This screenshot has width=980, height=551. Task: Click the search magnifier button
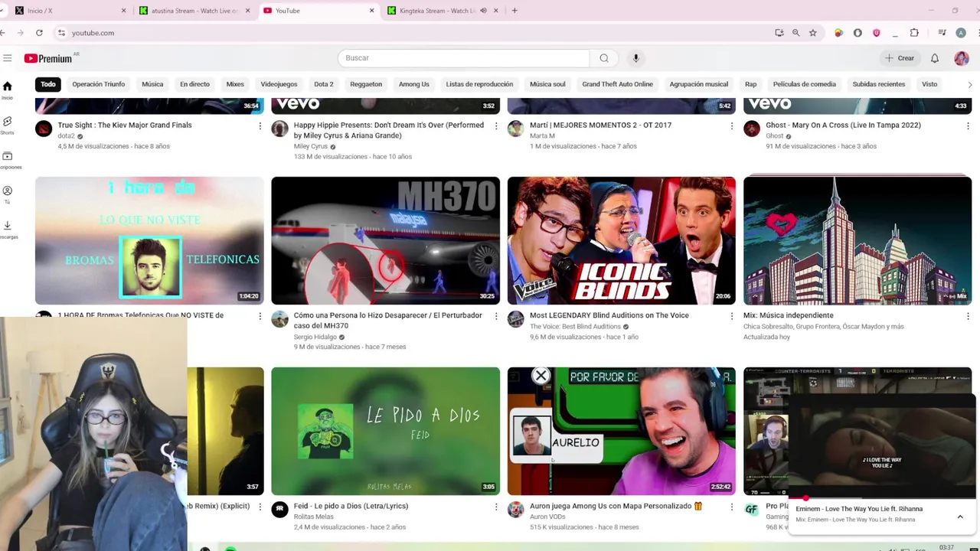click(604, 58)
